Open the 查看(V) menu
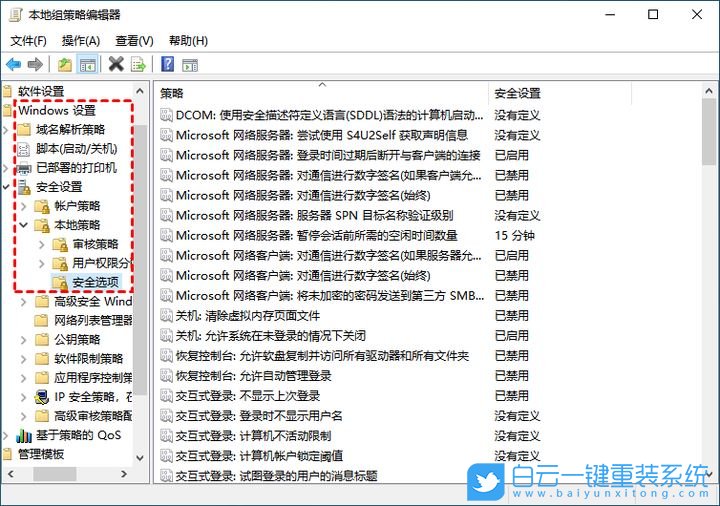 pos(134,41)
